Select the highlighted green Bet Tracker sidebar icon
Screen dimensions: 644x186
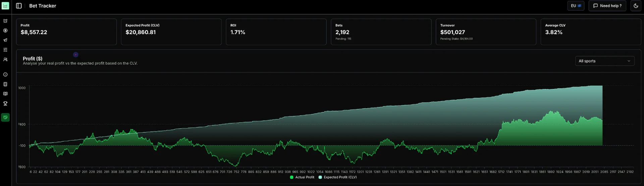point(5,117)
